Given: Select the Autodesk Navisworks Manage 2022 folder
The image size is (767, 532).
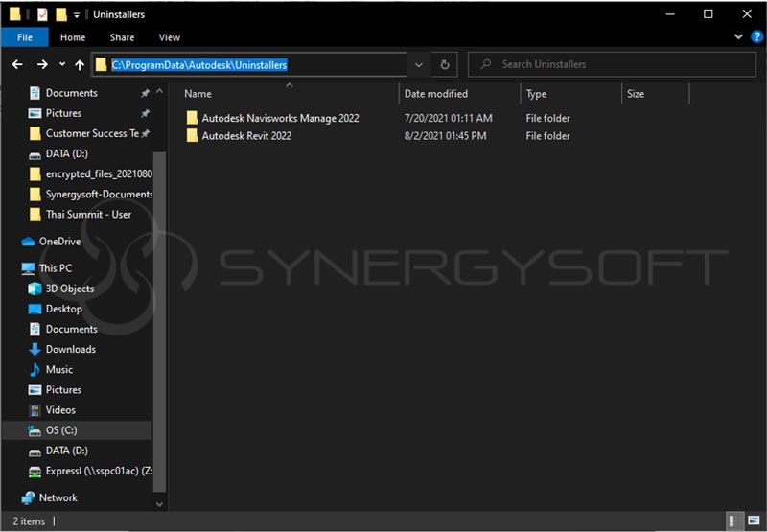Looking at the screenshot, I should (x=280, y=118).
